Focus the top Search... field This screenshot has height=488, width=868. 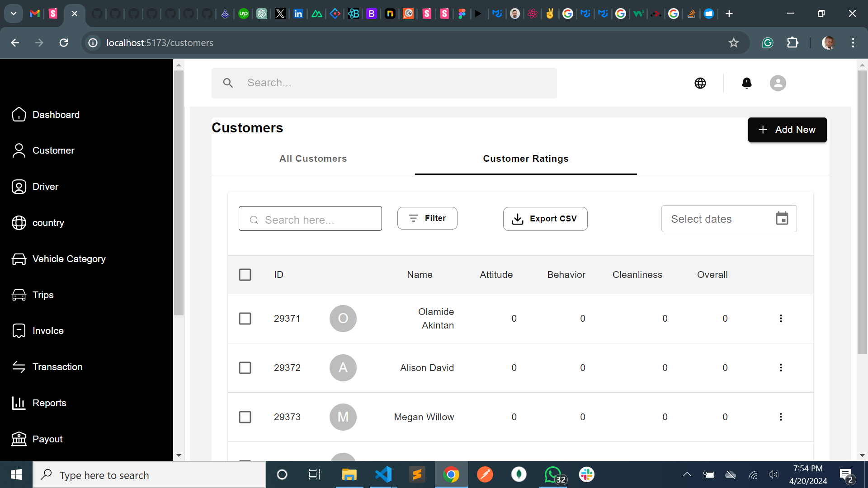384,83
